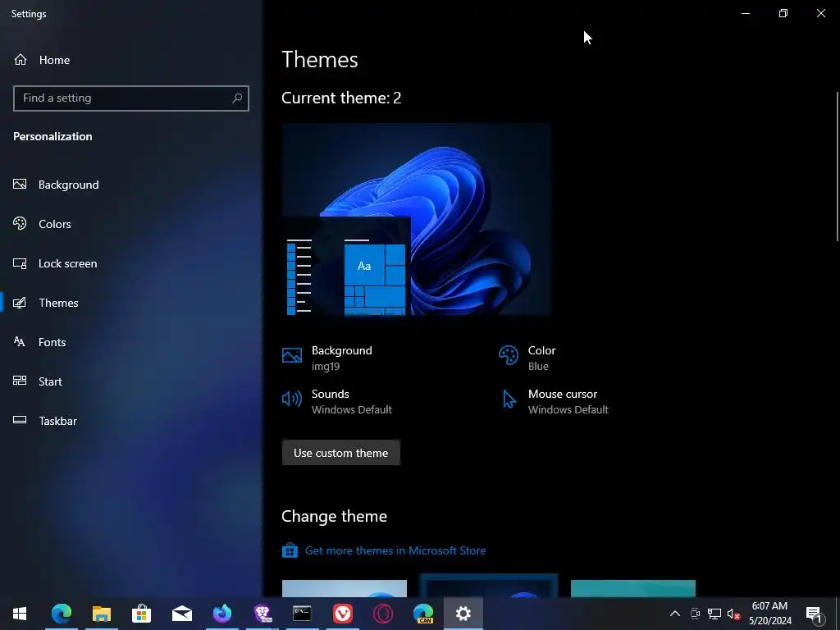Click the Settings page vertical scrollbar
Viewport: 840px width, 630px height.
838,166
